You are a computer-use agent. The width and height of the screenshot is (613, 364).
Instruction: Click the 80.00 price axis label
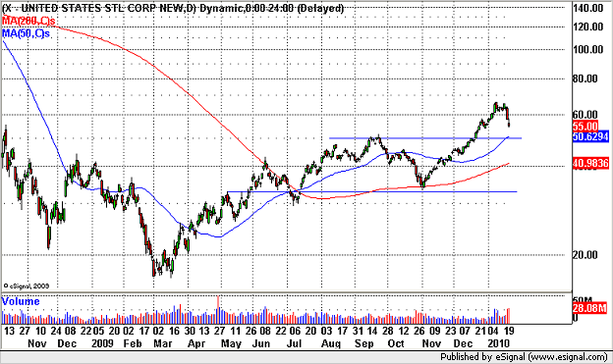pyautogui.click(x=585, y=78)
